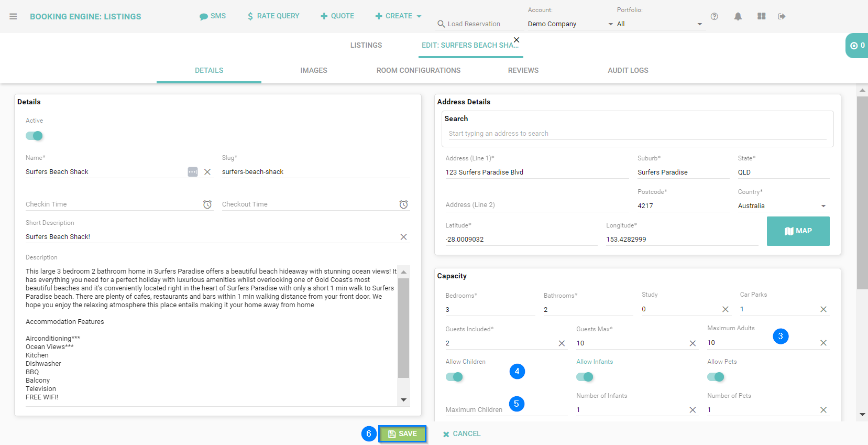This screenshot has width=868, height=445.
Task: Open the MAP button for address
Action: click(798, 231)
